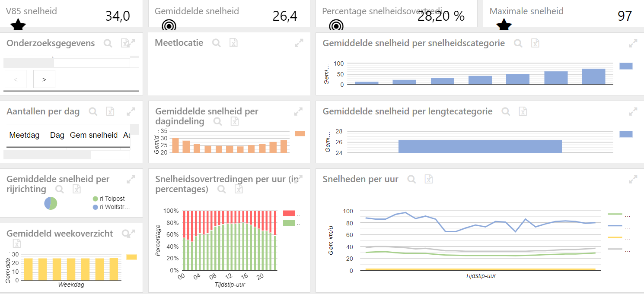Expand the Meetlocatie panel fullscreen
The width and height of the screenshot is (644, 294).
pyautogui.click(x=298, y=43)
